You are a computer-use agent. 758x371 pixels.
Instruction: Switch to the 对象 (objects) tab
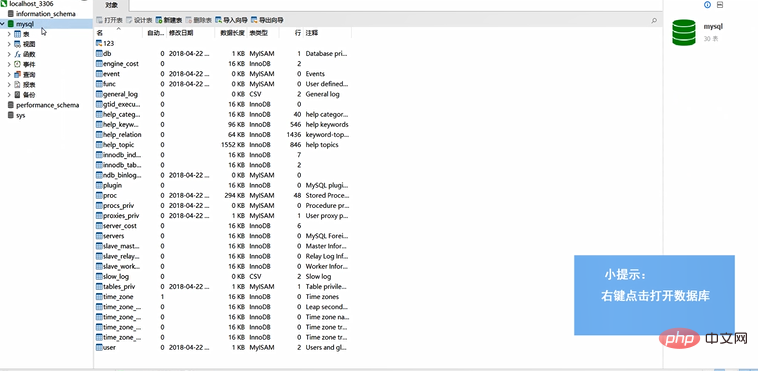[111, 5]
